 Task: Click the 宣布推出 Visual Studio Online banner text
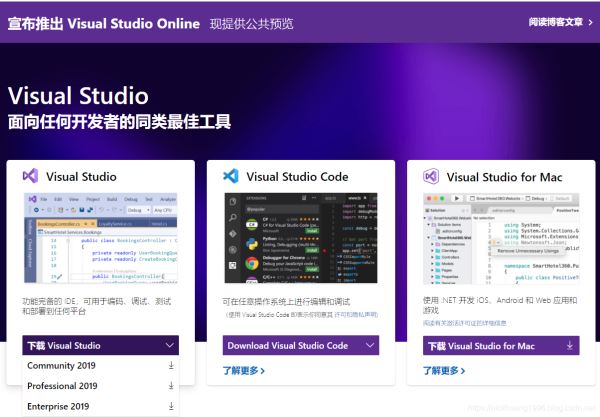click(x=104, y=24)
